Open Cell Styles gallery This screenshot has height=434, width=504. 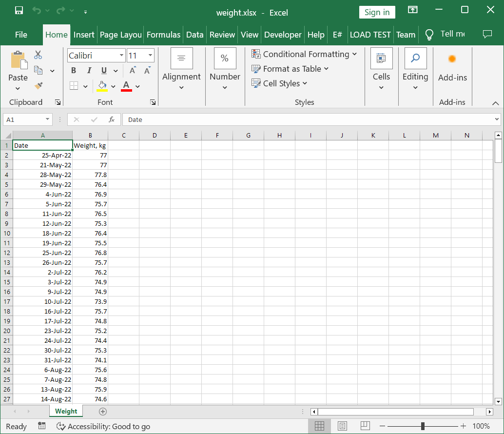pyautogui.click(x=279, y=83)
